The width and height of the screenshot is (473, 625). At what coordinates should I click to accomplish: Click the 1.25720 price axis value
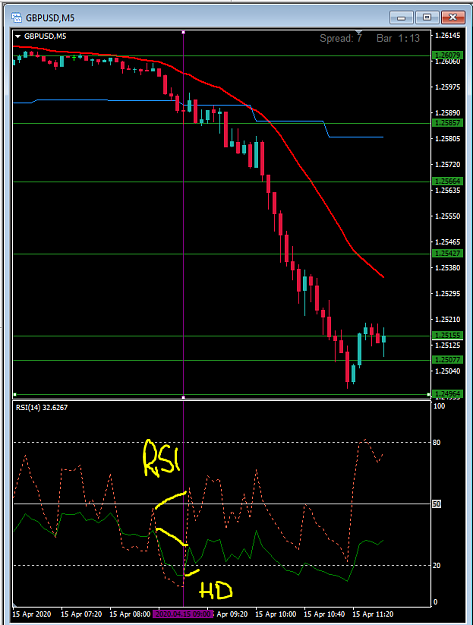point(447,164)
